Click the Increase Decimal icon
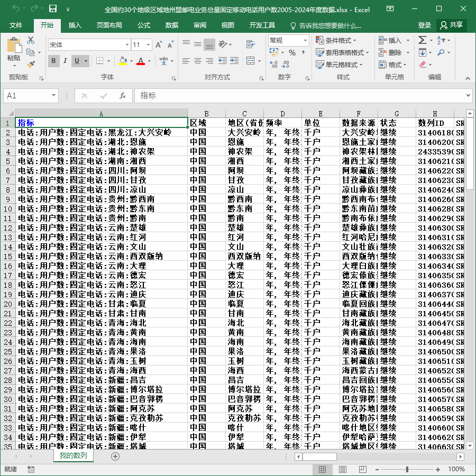The height and width of the screenshot is (476, 476). (273, 65)
